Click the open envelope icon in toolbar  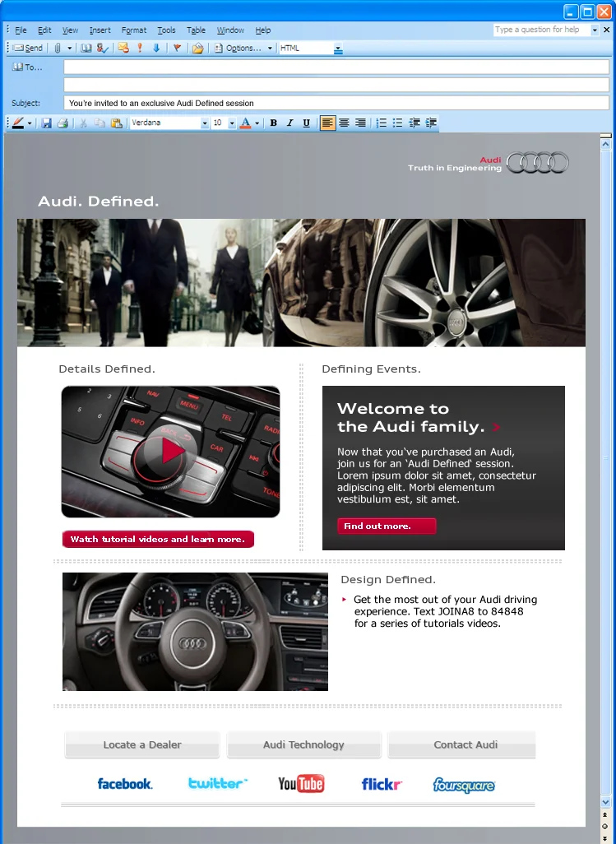(x=198, y=48)
